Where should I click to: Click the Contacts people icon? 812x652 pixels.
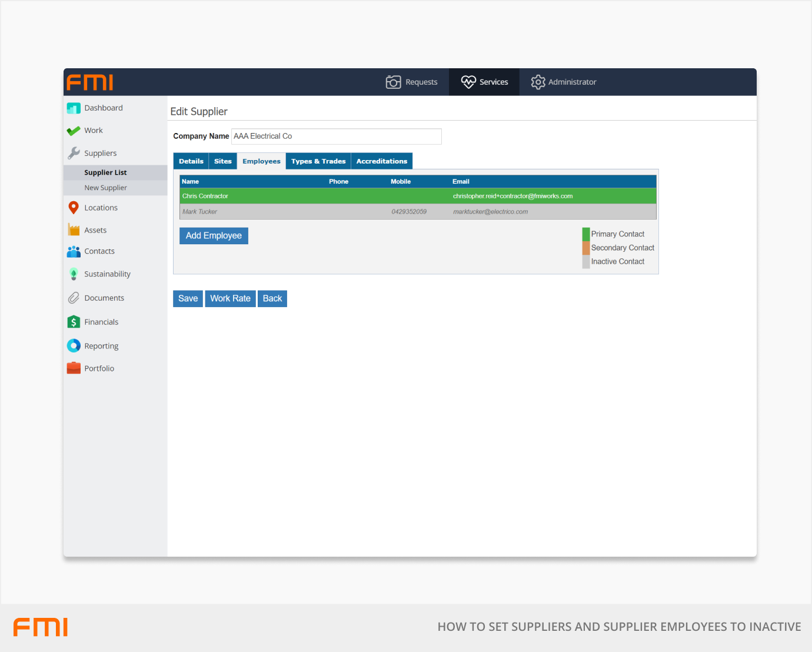click(x=74, y=251)
